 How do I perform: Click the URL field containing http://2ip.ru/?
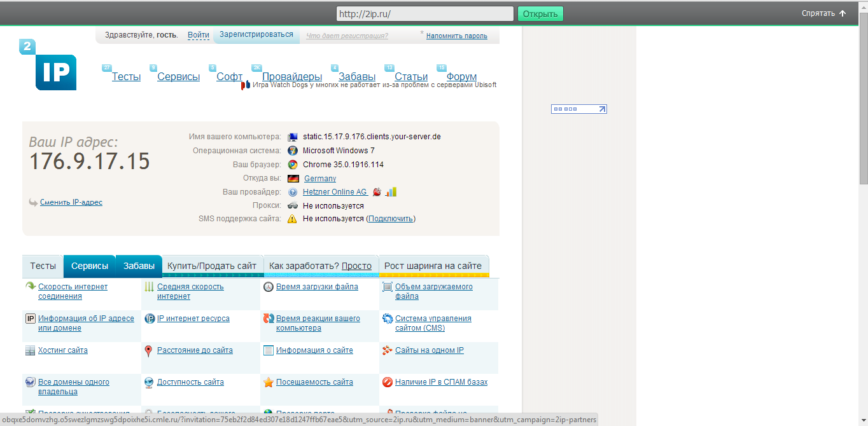[x=424, y=14]
